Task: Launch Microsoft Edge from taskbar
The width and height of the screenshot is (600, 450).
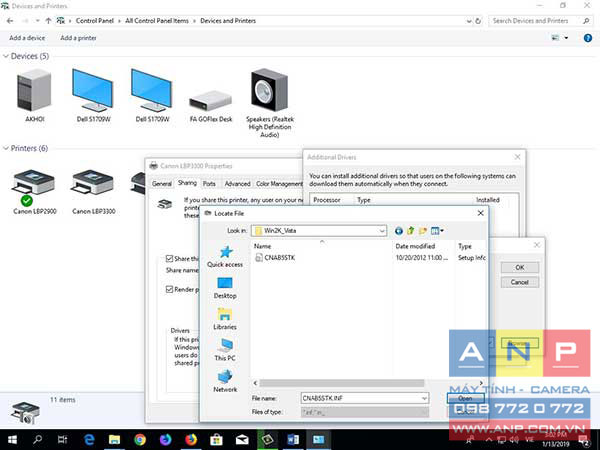Action: click(89, 440)
